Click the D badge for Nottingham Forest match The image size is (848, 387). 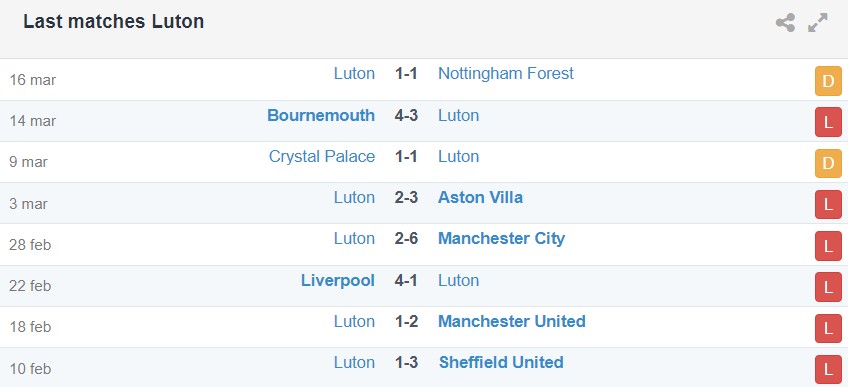click(x=828, y=81)
